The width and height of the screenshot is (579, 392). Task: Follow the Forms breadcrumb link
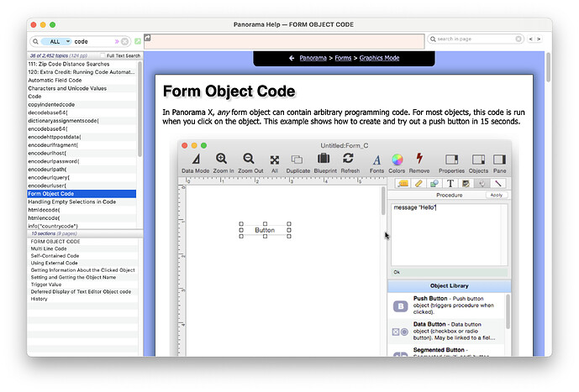tap(343, 58)
